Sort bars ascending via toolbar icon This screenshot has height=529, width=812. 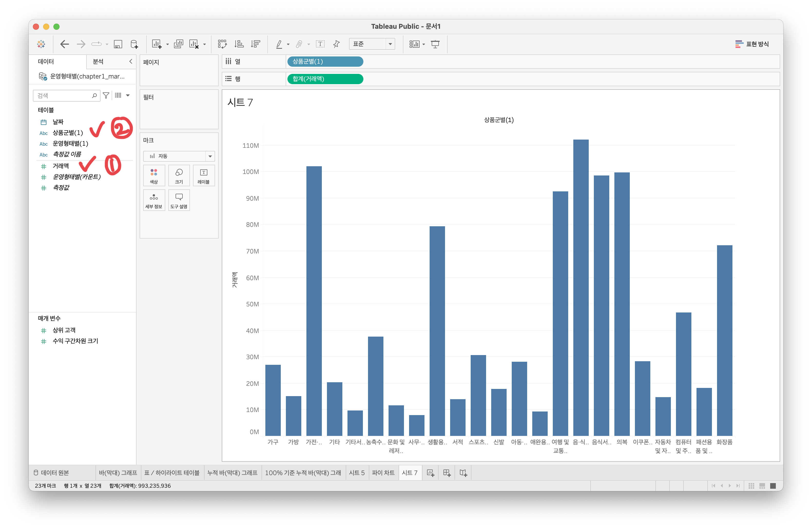click(239, 44)
